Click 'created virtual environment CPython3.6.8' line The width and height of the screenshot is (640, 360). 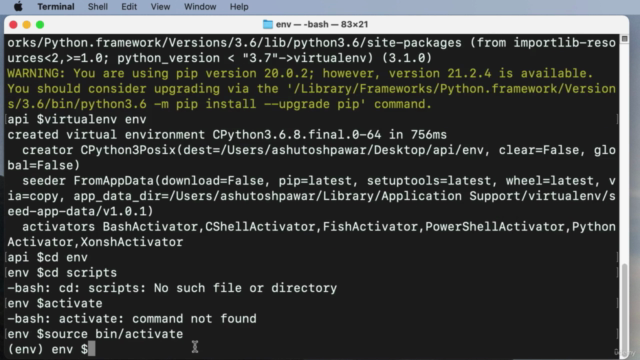coord(227,135)
